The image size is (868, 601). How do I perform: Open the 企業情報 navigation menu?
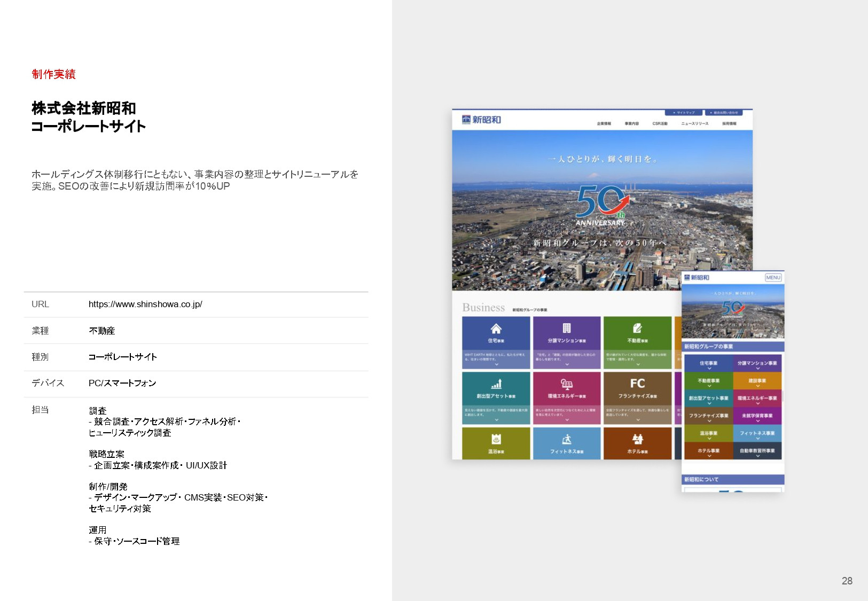(604, 123)
